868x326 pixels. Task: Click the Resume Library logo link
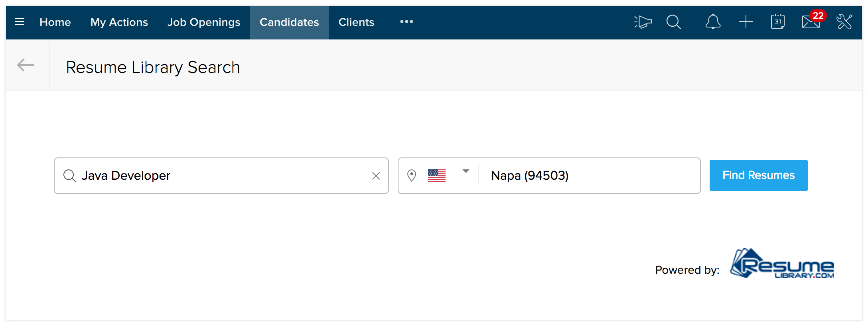[x=782, y=263]
